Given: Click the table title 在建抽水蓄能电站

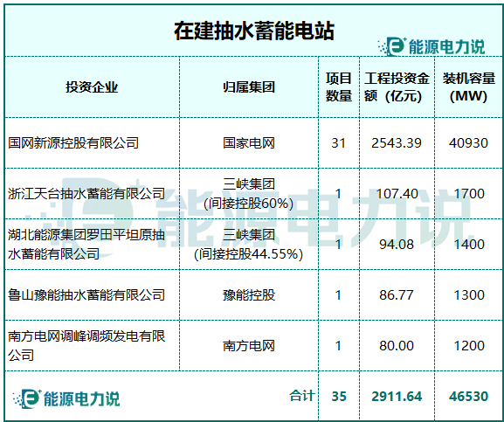Looking at the screenshot, I should (x=254, y=31).
